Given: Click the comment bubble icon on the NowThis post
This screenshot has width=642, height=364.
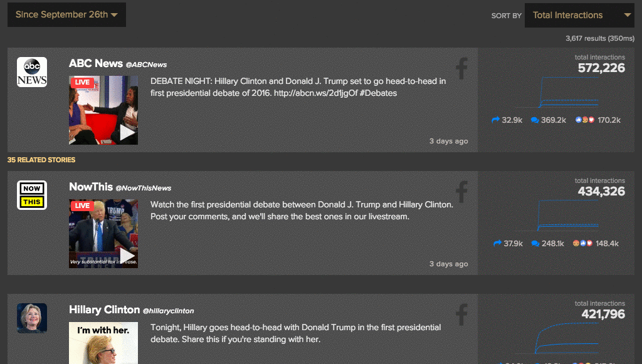Looking at the screenshot, I should (x=534, y=244).
